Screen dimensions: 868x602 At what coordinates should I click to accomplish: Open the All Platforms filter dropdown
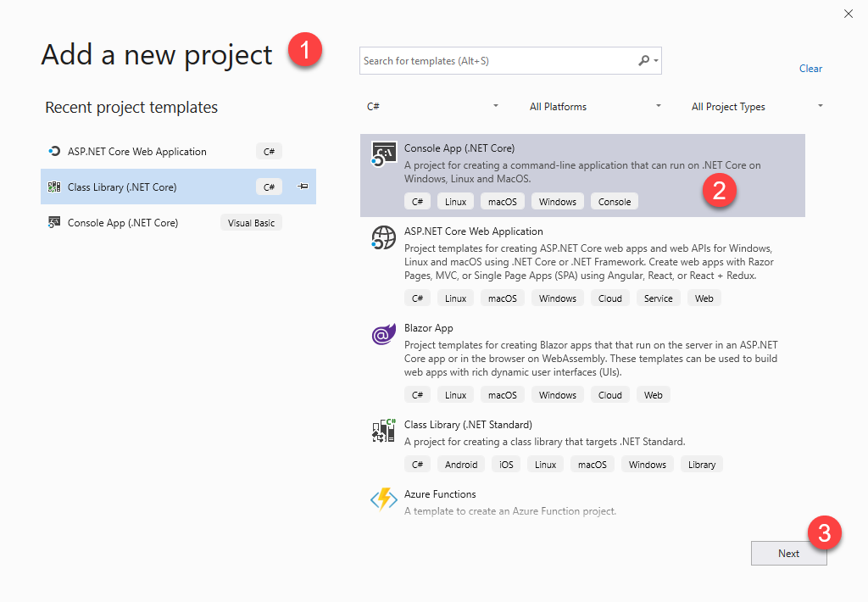595,106
